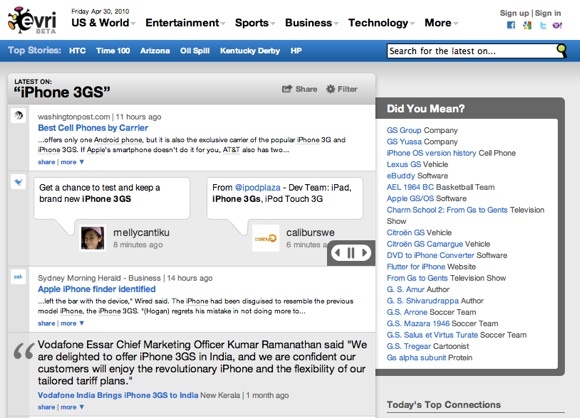Click the search for the latest field
580x418 pixels.
472,51
